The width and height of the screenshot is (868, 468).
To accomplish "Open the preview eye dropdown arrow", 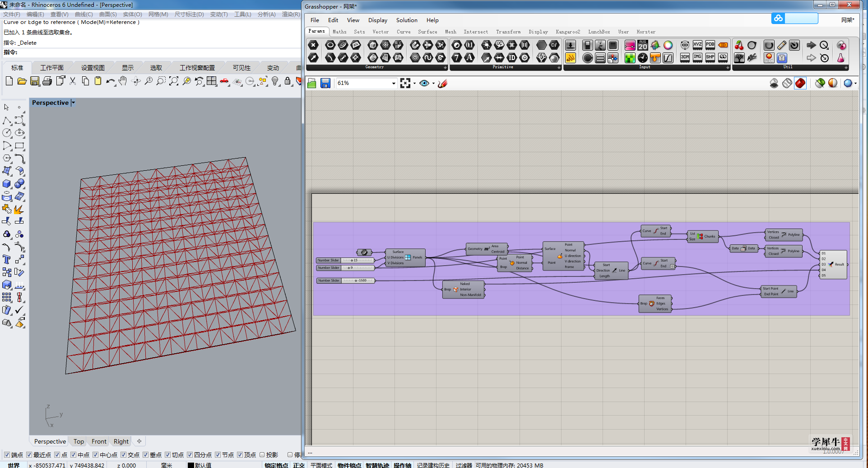I will [433, 83].
